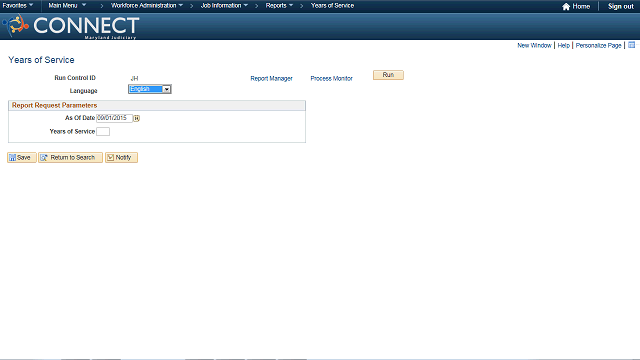Open the Help link
640x360 pixels.
[563, 45]
